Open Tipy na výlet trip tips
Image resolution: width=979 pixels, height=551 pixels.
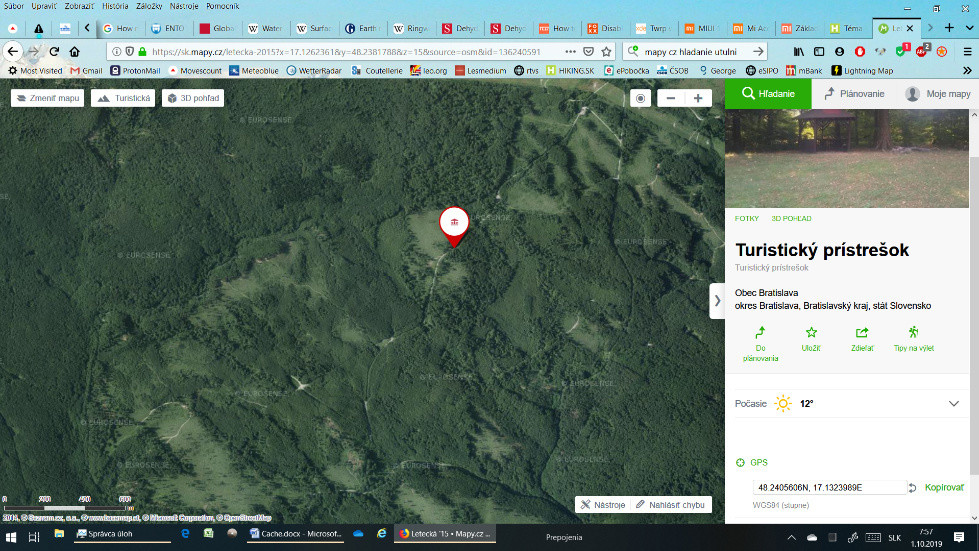pos(913,339)
